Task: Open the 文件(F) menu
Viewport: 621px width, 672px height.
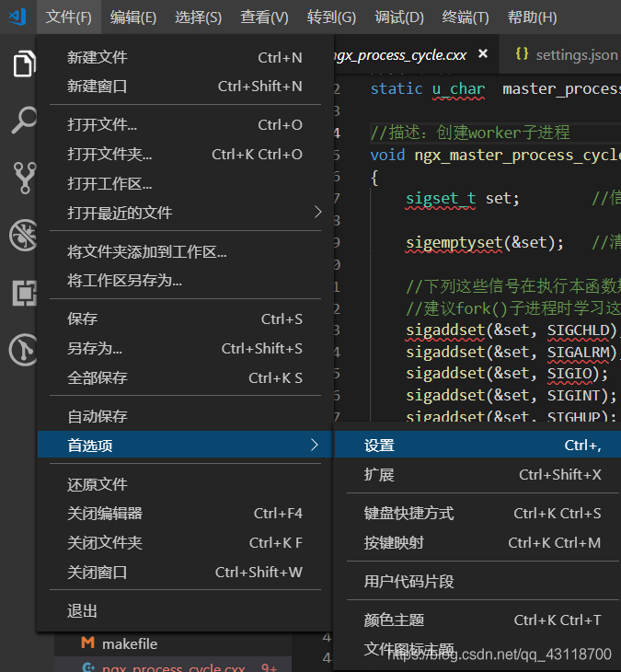Action: (x=68, y=17)
